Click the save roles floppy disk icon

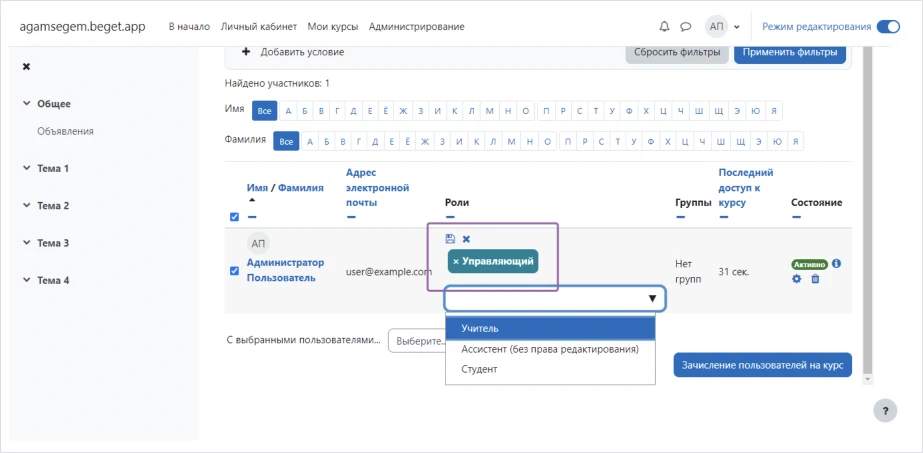tap(450, 239)
